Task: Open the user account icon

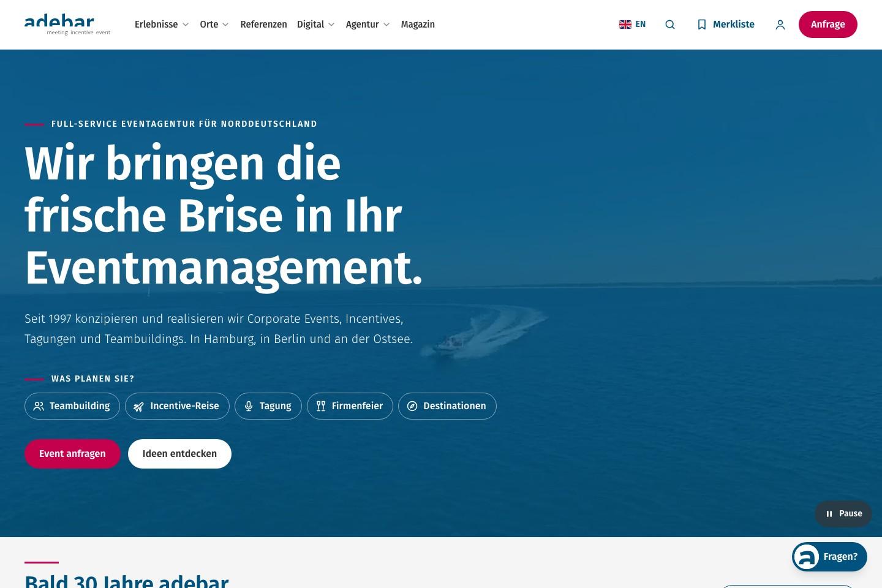Action: 780,24
